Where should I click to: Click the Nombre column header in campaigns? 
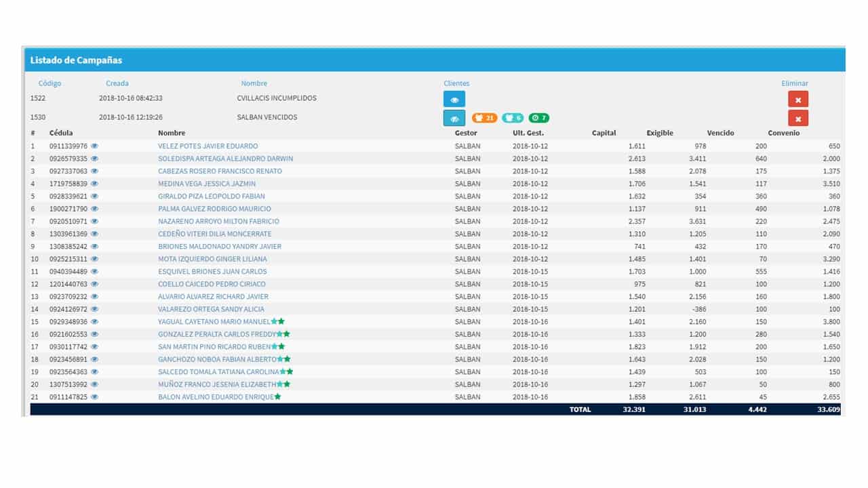[254, 83]
